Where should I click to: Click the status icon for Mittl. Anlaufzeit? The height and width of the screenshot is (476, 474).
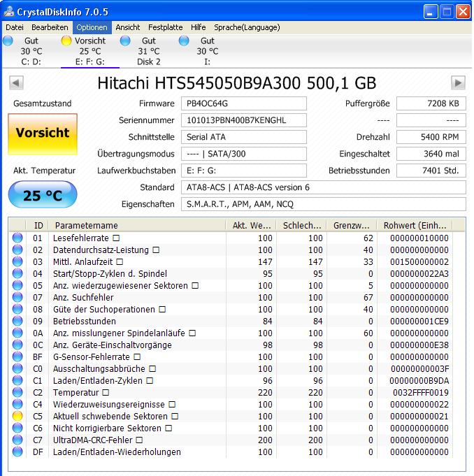[x=17, y=261]
